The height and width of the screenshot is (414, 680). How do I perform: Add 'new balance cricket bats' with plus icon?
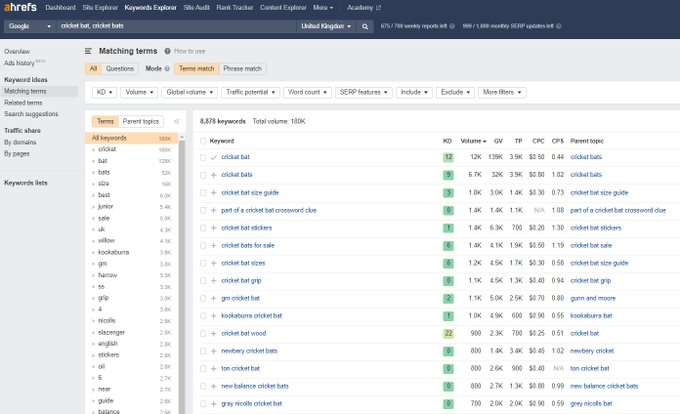(213, 386)
